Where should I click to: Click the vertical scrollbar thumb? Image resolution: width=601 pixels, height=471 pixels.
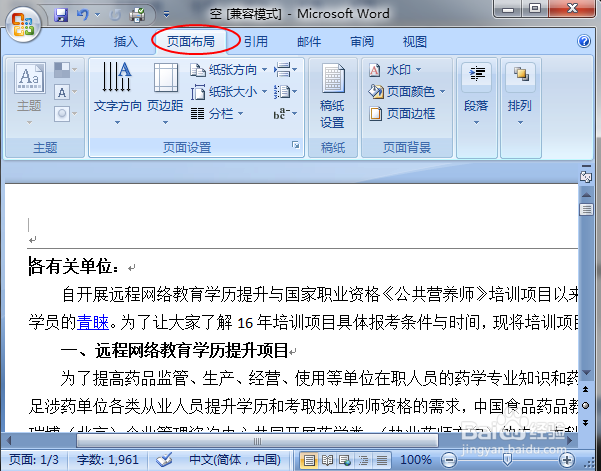point(586,210)
